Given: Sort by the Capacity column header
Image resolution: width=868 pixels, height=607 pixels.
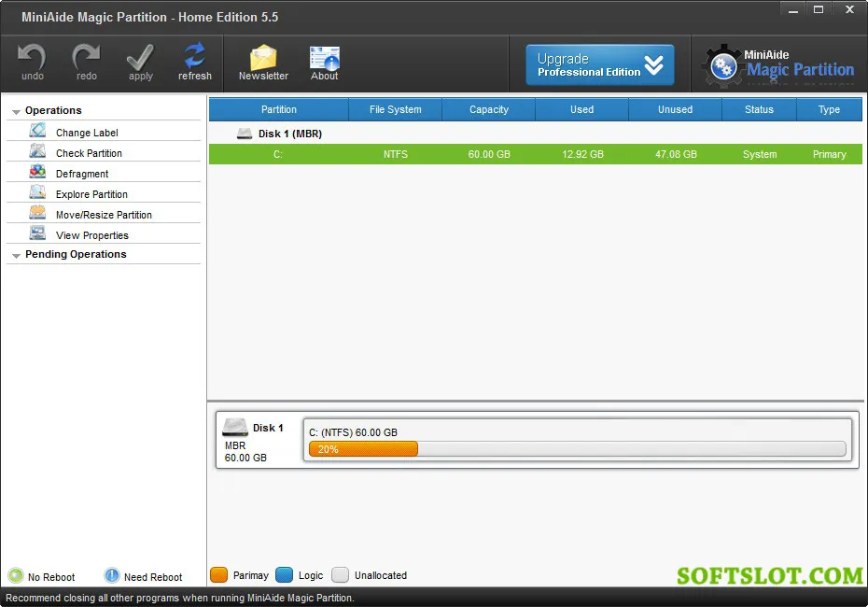Looking at the screenshot, I should [x=489, y=109].
